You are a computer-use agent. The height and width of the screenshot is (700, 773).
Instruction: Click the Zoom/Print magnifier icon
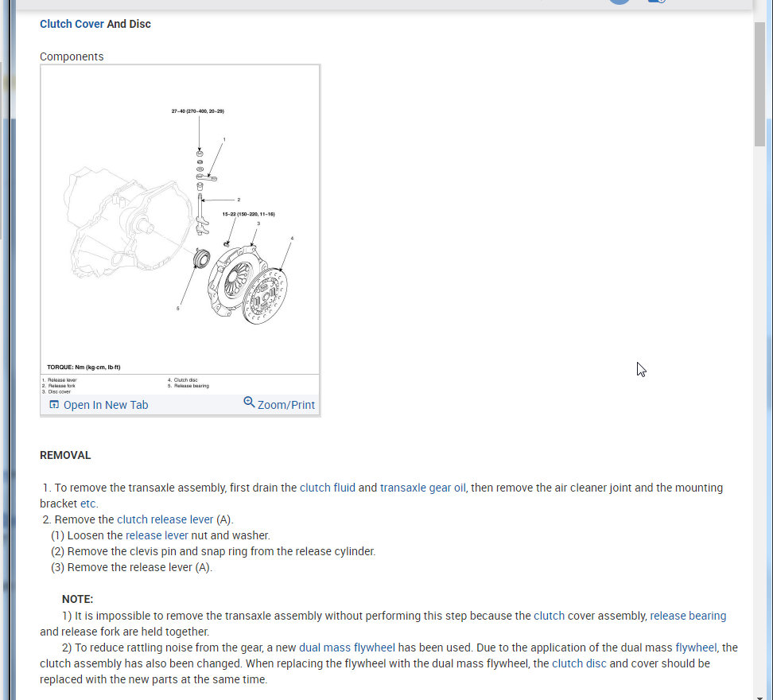point(249,402)
